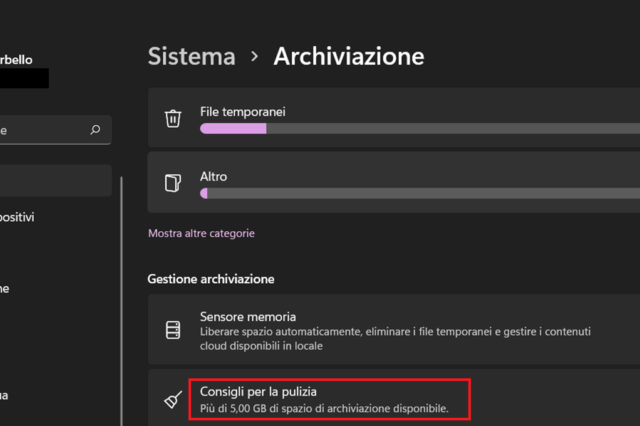Click the user account name in sidebar
The width and height of the screenshot is (640, 426).
(22, 60)
